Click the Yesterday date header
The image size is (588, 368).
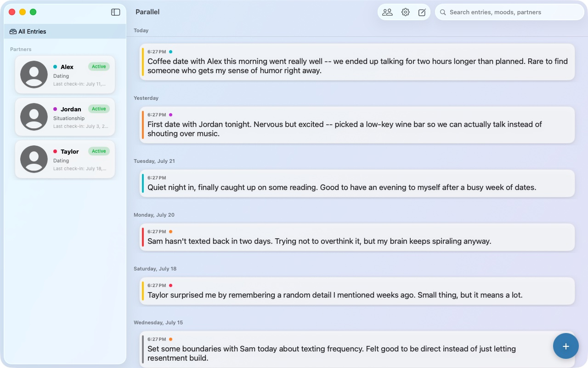coord(146,98)
